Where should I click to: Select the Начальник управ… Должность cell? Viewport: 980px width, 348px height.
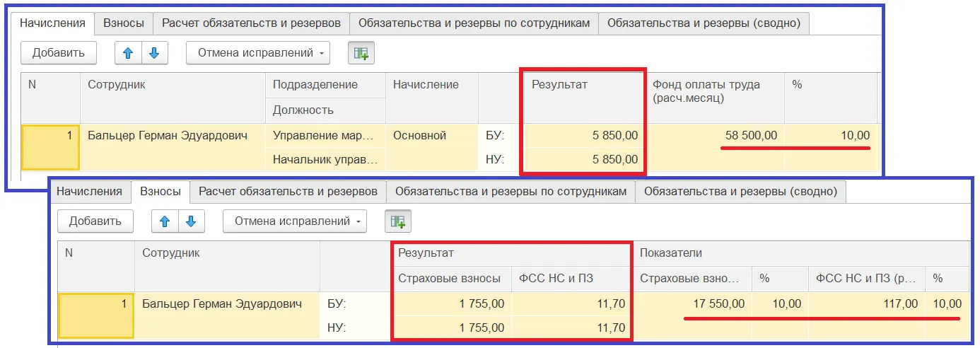pyautogui.click(x=325, y=160)
